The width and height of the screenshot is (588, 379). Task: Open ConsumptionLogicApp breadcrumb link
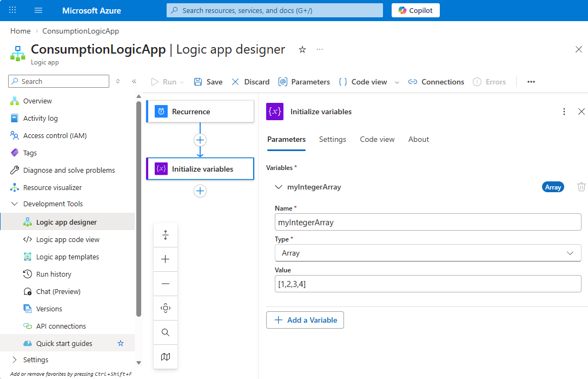(x=81, y=31)
